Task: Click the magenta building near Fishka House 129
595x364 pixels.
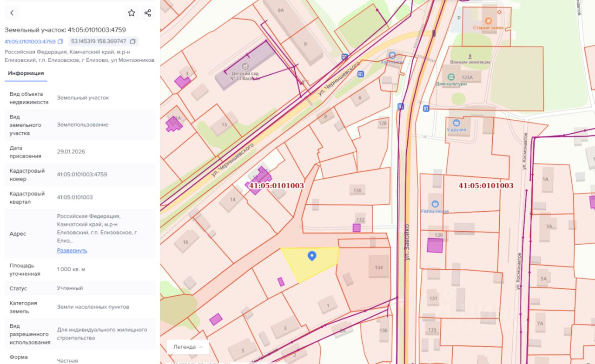Action: coord(435,245)
